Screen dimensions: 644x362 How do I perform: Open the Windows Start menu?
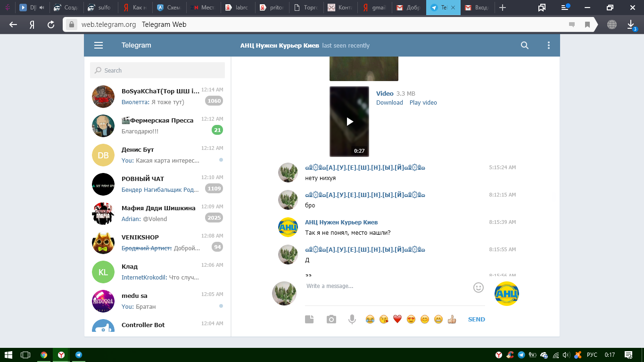click(8, 355)
